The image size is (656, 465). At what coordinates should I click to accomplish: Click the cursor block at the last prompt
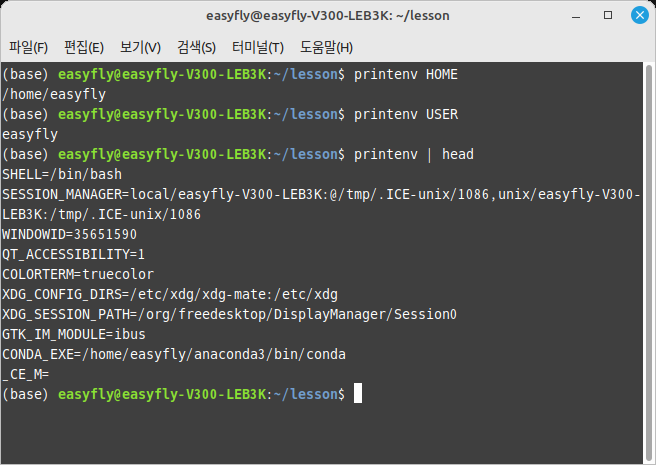[x=358, y=393]
